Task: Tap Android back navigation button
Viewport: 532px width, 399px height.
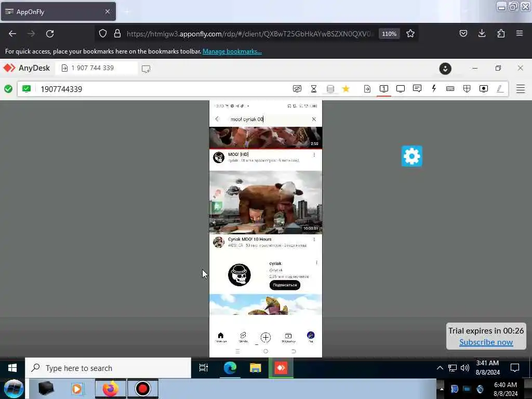Action: pos(294,351)
